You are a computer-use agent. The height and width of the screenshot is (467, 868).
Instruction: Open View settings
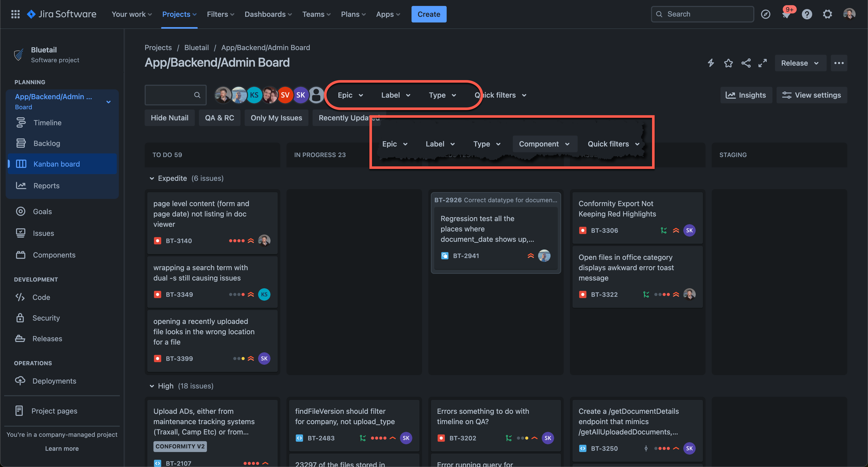point(811,95)
